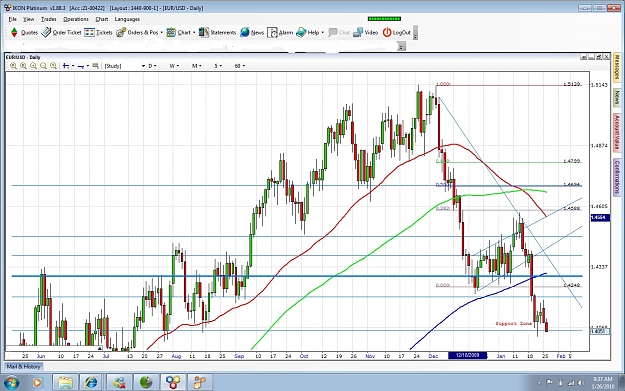The height and width of the screenshot is (391, 625).
Task: Click the 1.5139 Fibonacci level label
Action: [571, 84]
